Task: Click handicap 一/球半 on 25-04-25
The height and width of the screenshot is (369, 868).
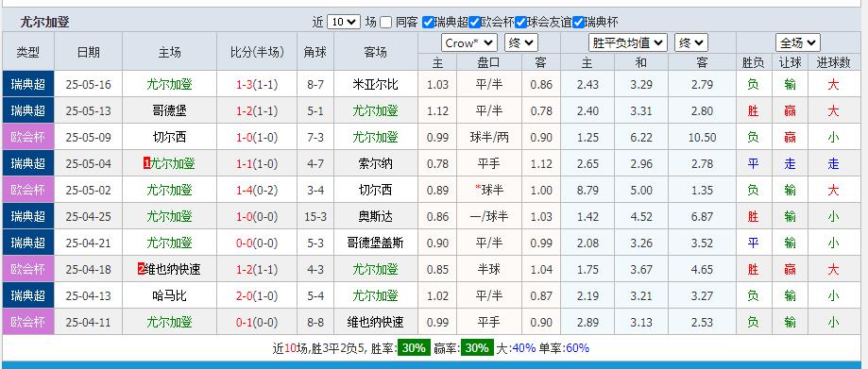Action: coord(489,217)
